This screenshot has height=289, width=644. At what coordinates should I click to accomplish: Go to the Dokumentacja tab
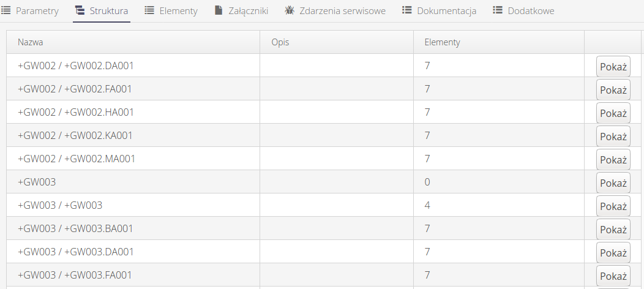[446, 11]
